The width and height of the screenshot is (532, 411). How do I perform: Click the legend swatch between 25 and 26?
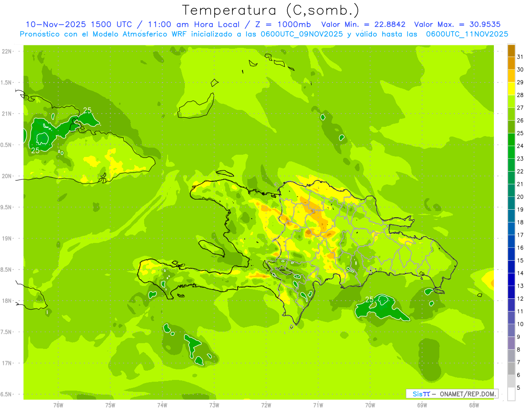(511, 127)
